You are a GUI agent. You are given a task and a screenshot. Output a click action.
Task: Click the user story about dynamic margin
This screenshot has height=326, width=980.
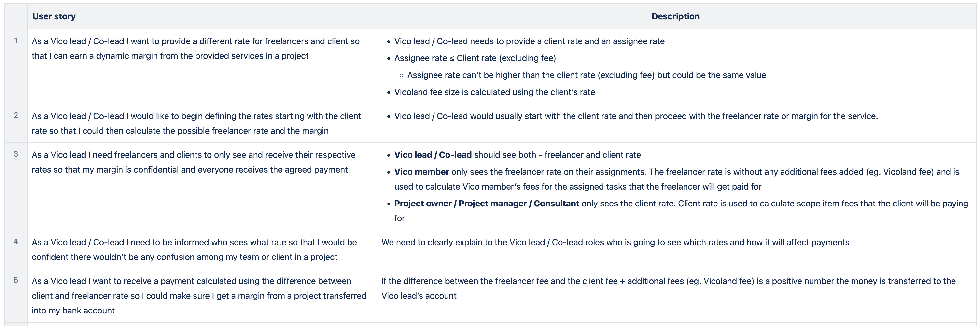[x=196, y=49]
